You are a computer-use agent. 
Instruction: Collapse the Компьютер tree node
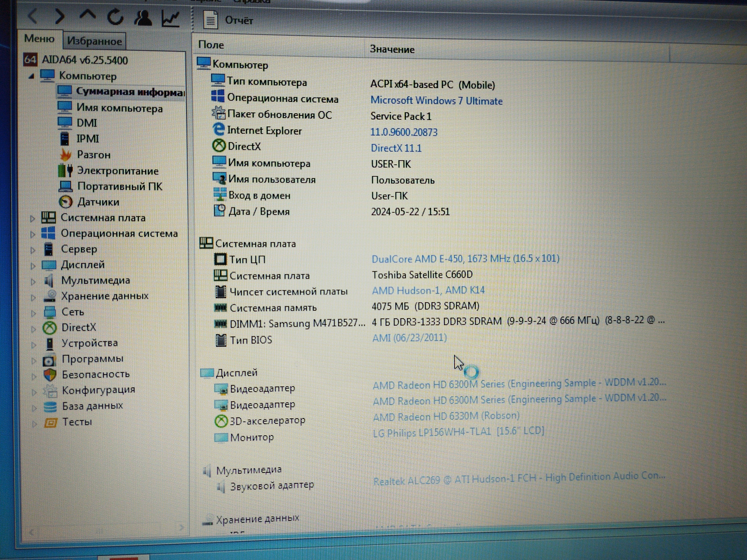(x=32, y=76)
